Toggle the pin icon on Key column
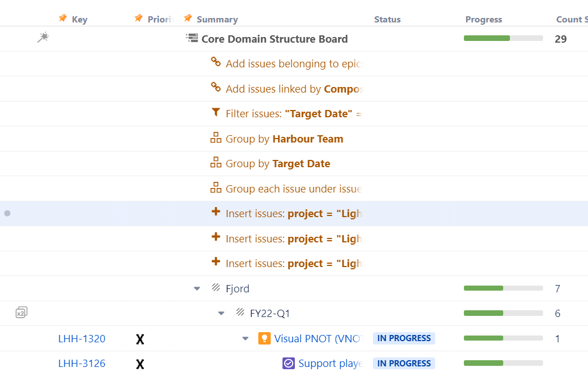588x372 pixels. pos(63,18)
